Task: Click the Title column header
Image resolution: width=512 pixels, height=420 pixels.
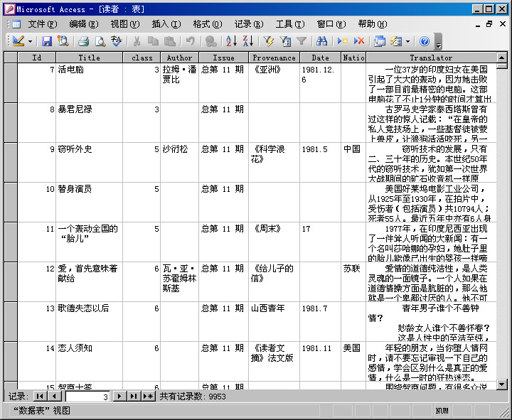Action: 89,58
